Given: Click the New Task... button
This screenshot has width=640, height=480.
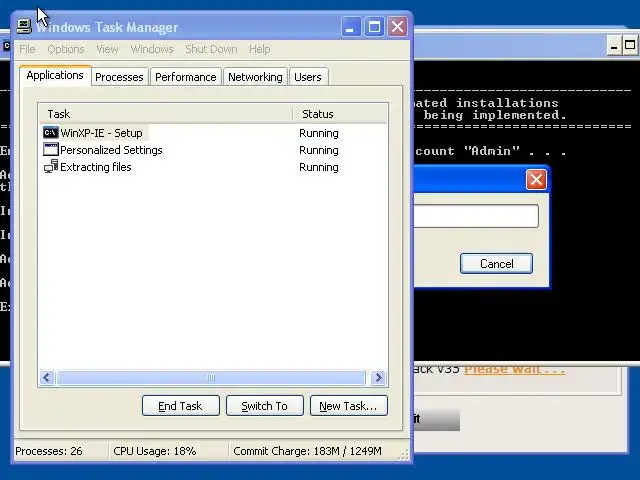Looking at the screenshot, I should click(x=349, y=406).
